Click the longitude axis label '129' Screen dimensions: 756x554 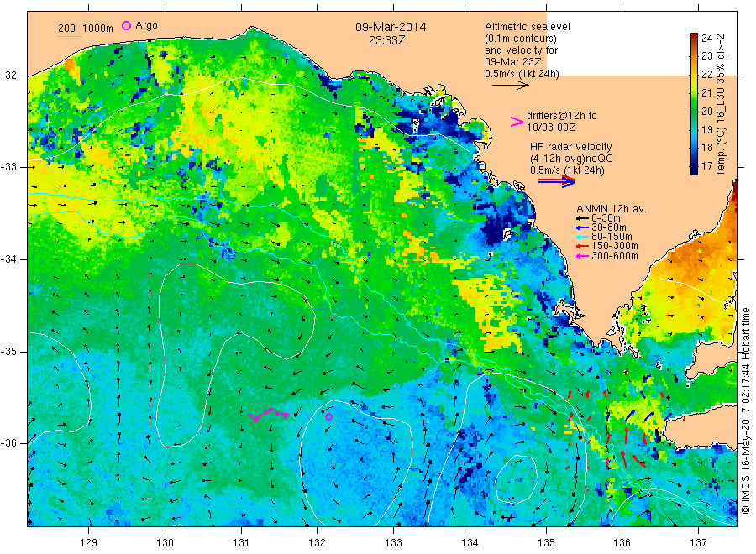coord(89,543)
